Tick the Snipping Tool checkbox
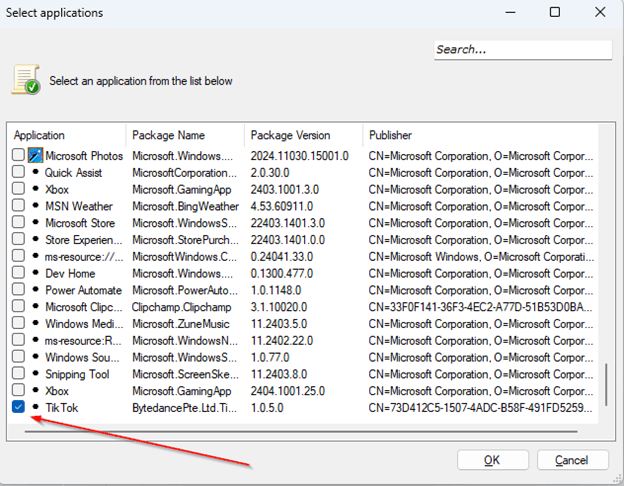The height and width of the screenshot is (486, 624). (18, 374)
